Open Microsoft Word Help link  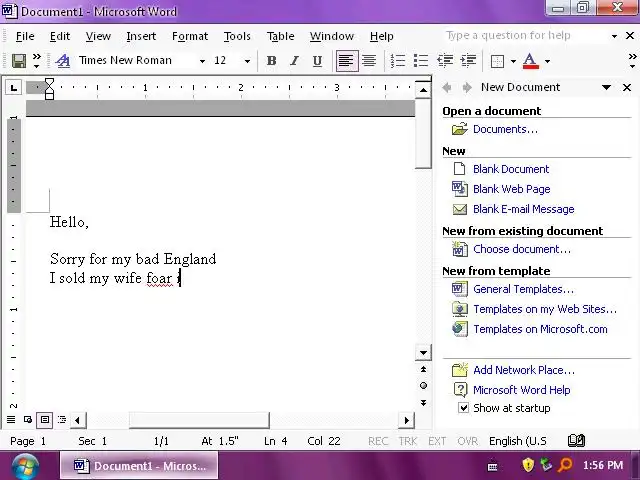click(x=522, y=390)
